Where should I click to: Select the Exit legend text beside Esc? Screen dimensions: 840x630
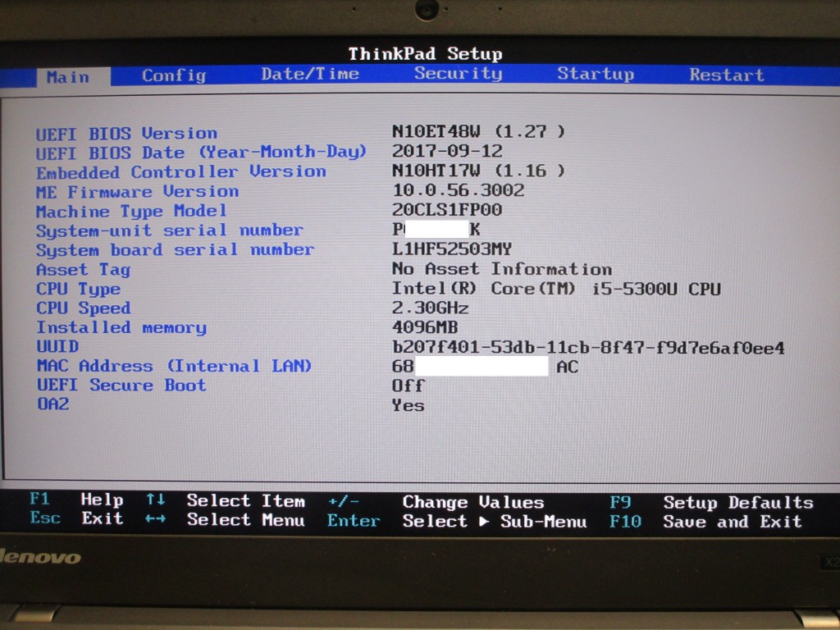click(x=103, y=518)
